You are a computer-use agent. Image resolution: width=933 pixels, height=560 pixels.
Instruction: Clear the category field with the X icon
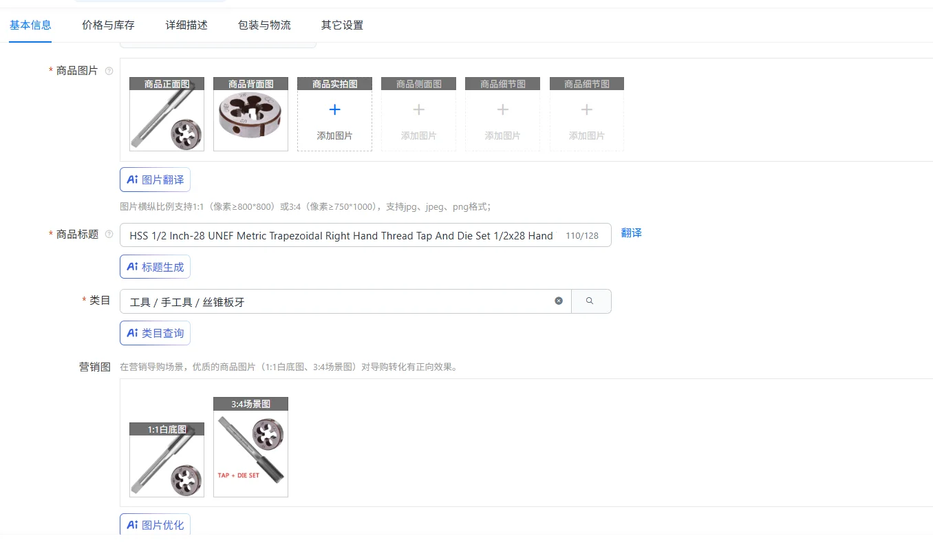559,301
